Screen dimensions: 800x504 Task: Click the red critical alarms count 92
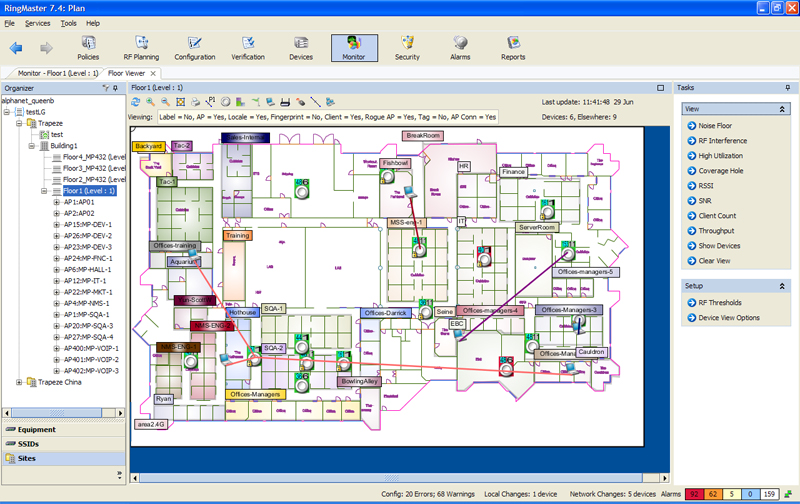(x=694, y=494)
